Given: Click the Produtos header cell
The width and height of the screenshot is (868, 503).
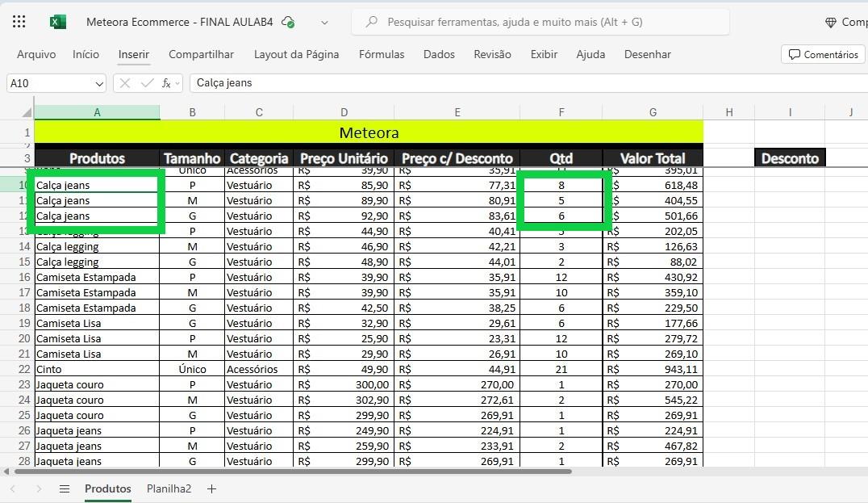Looking at the screenshot, I should click(x=97, y=158).
